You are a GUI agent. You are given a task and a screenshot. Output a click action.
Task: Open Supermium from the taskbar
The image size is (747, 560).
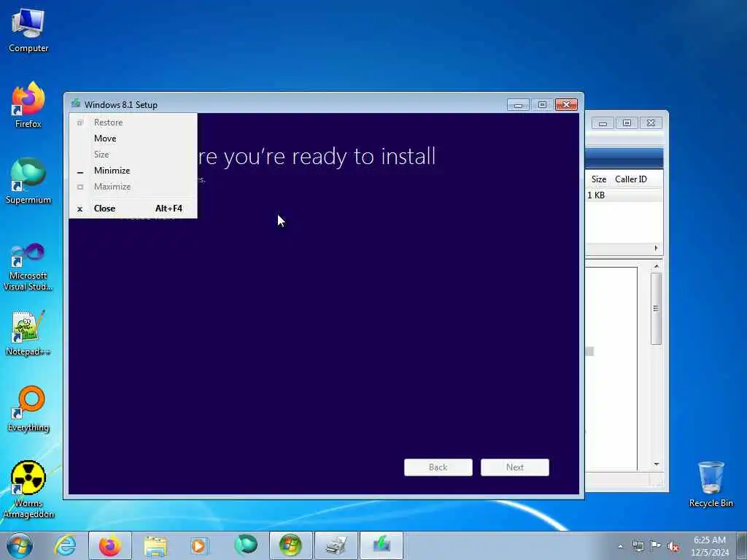[246, 545]
